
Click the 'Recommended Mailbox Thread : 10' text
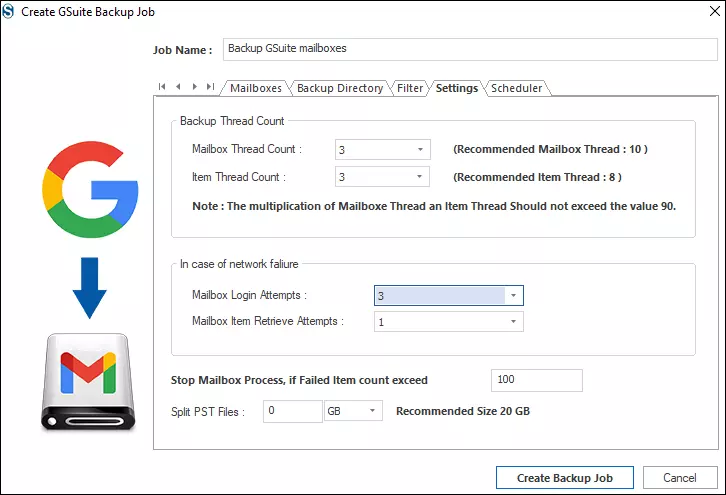[550, 149]
